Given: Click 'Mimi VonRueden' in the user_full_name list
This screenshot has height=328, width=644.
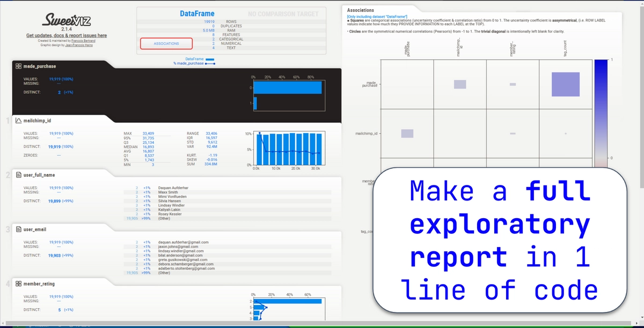Looking at the screenshot, I should click(172, 197).
